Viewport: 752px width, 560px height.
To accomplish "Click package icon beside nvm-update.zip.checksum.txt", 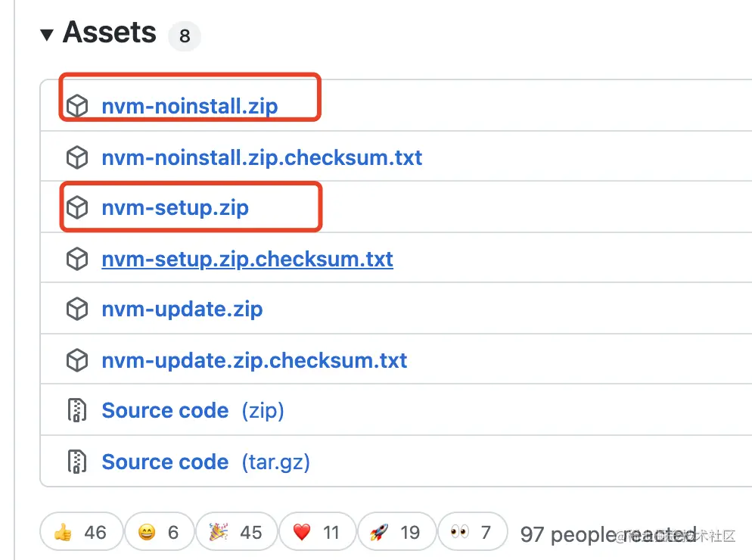I will click(x=77, y=360).
